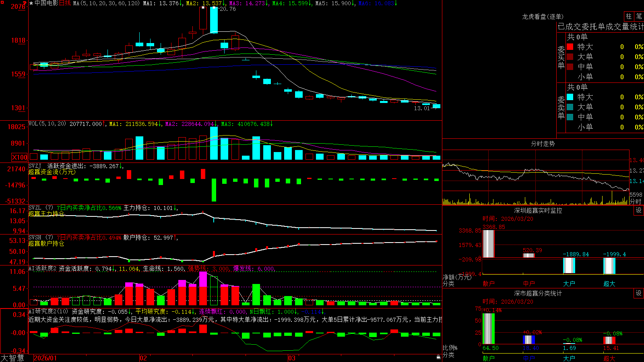The image size is (644, 362).
Task: Click the MA(5,10,20,30,60,120) indicator parameters
Action: click(x=107, y=3)
